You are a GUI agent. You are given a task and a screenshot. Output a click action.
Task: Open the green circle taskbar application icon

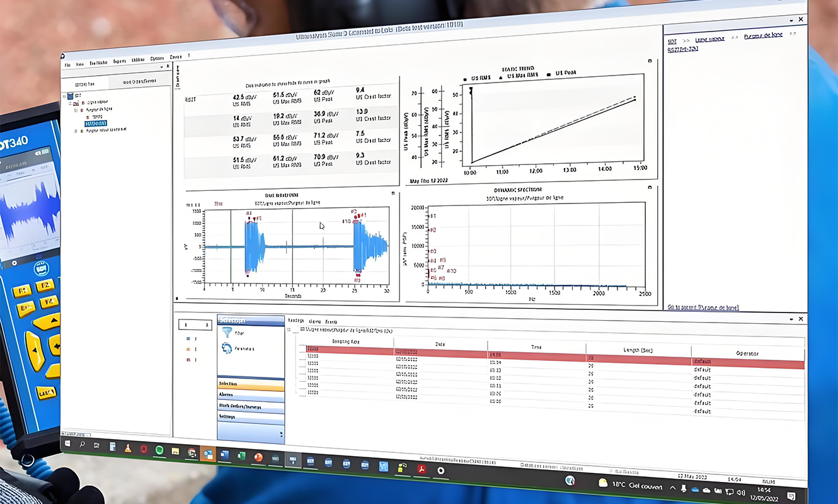159,450
